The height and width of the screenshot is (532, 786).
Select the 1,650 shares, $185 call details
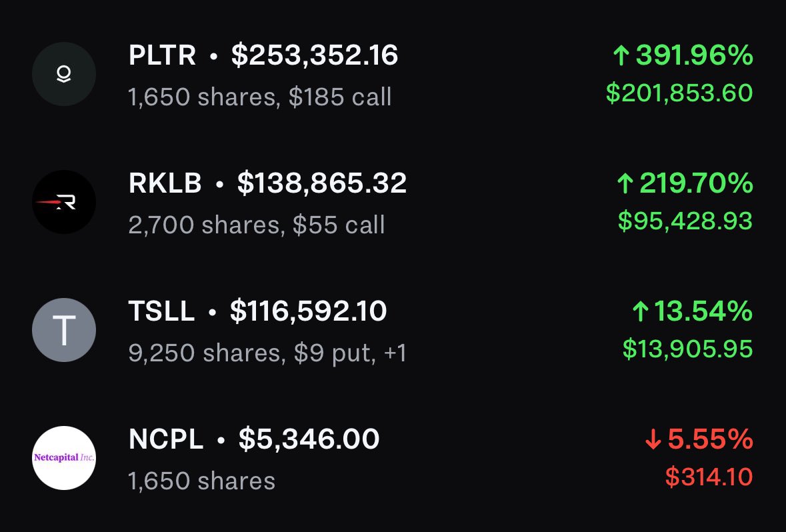(259, 97)
